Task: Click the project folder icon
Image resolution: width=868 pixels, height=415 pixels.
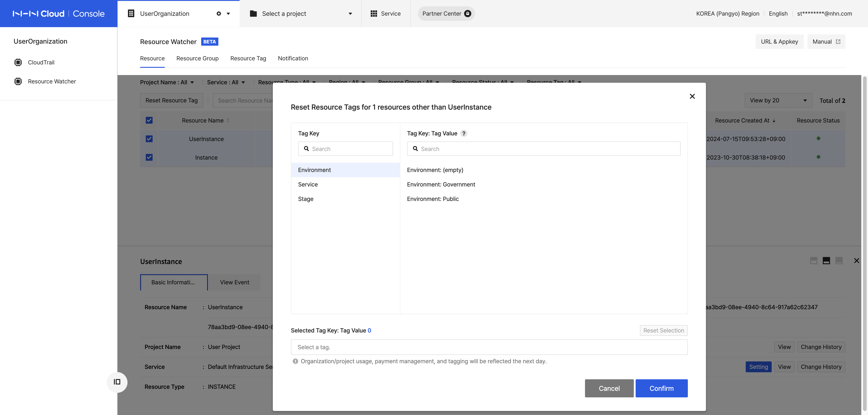Action: tap(253, 14)
